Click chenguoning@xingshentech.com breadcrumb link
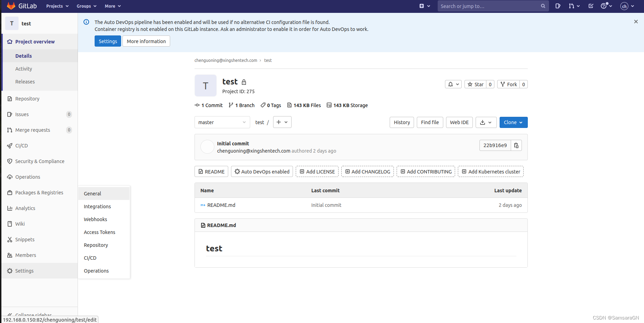The height and width of the screenshot is (323, 644). pos(226,60)
